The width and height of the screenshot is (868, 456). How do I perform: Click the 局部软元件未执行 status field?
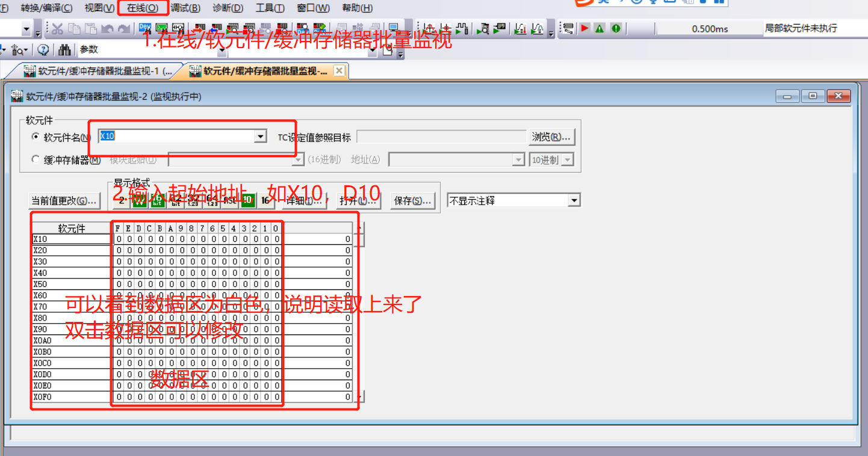click(815, 28)
